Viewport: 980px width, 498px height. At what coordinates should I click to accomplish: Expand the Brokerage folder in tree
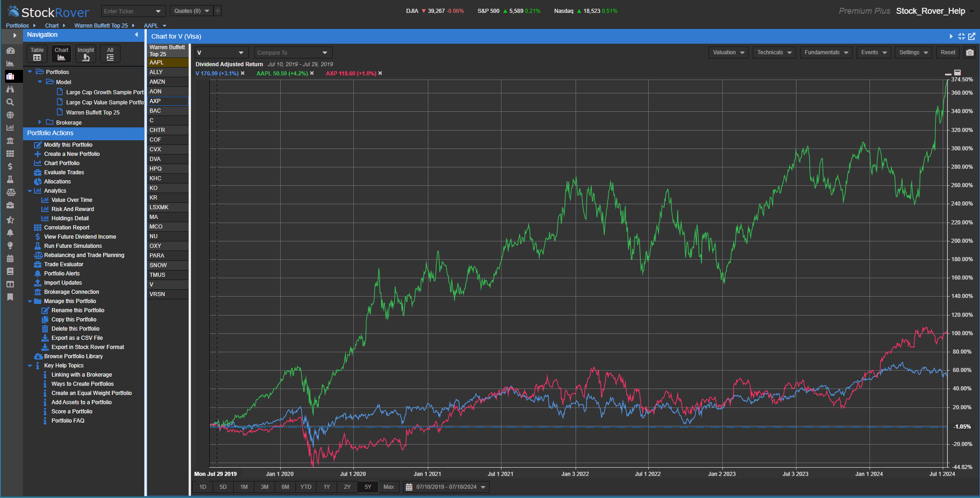40,122
